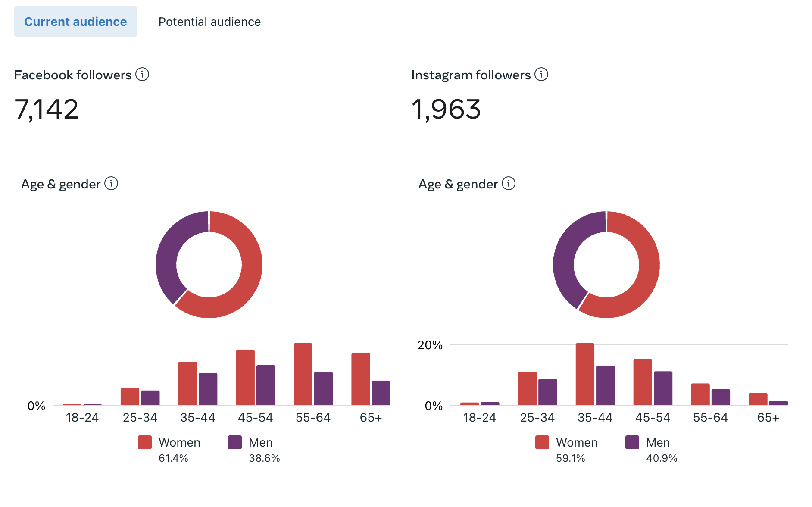Click Facebook women 55-64 bar
The height and width of the screenshot is (507, 812).
click(303, 374)
